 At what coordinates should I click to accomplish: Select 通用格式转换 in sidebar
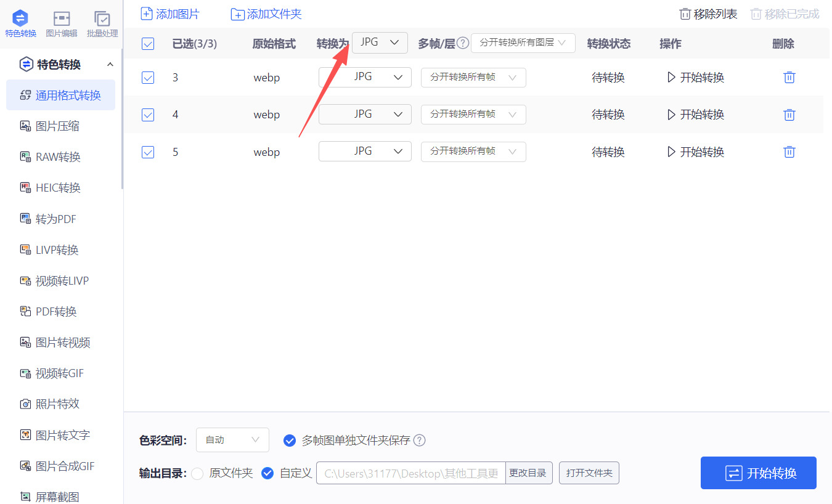pos(60,95)
